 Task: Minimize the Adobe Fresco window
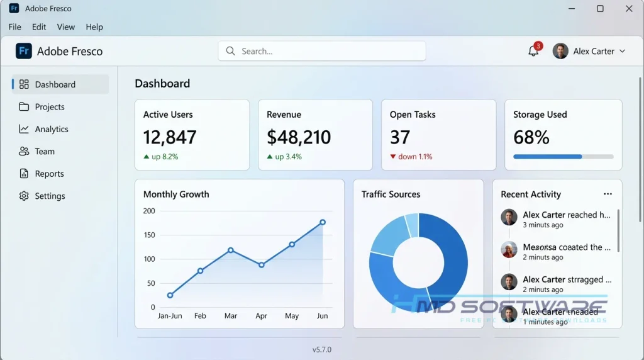[571, 9]
